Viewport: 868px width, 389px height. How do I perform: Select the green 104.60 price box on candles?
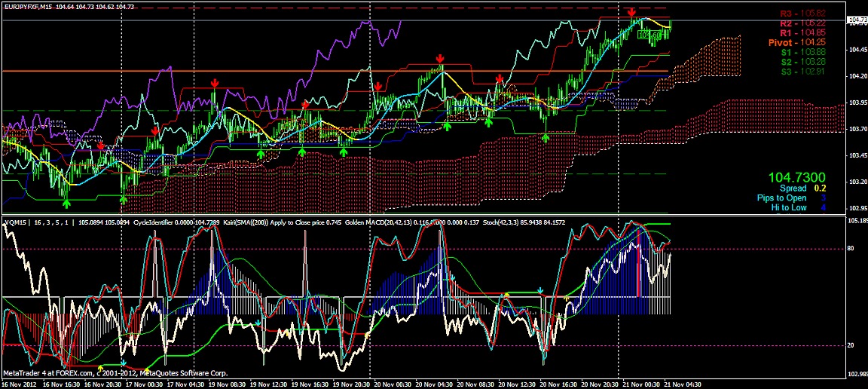pos(650,35)
